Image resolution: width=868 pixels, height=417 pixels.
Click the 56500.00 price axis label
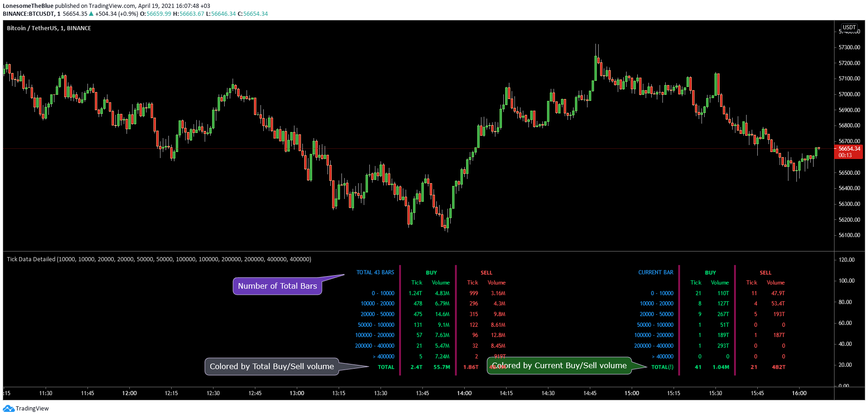tap(849, 173)
